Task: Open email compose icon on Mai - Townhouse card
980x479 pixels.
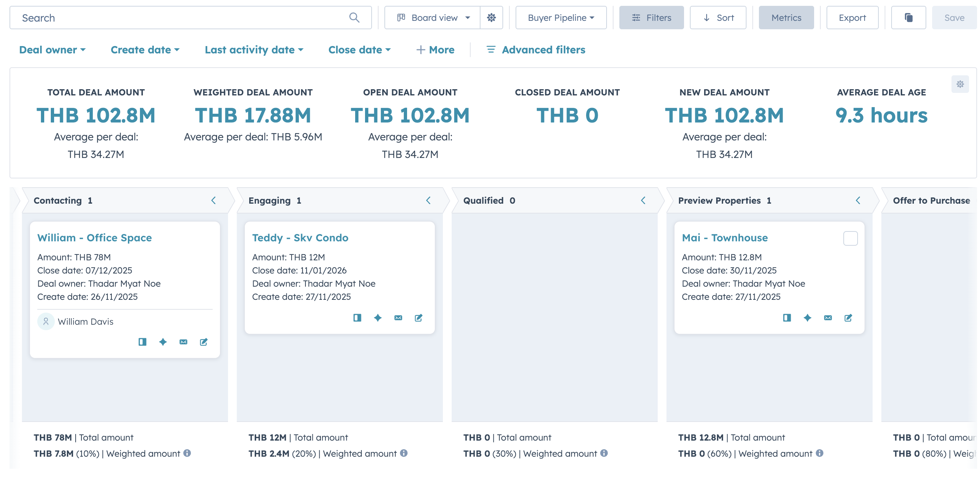Action: [828, 317]
